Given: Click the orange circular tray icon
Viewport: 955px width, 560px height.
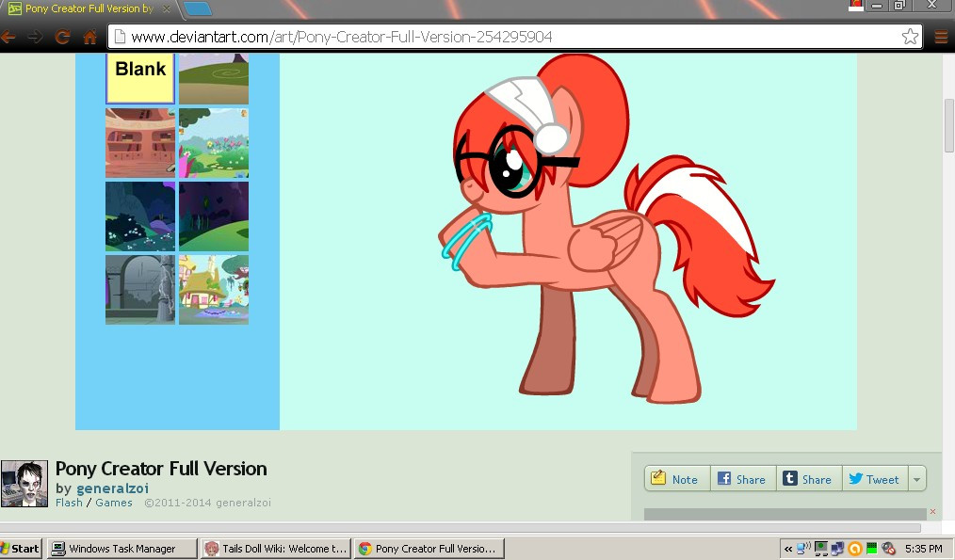Looking at the screenshot, I should 854,549.
